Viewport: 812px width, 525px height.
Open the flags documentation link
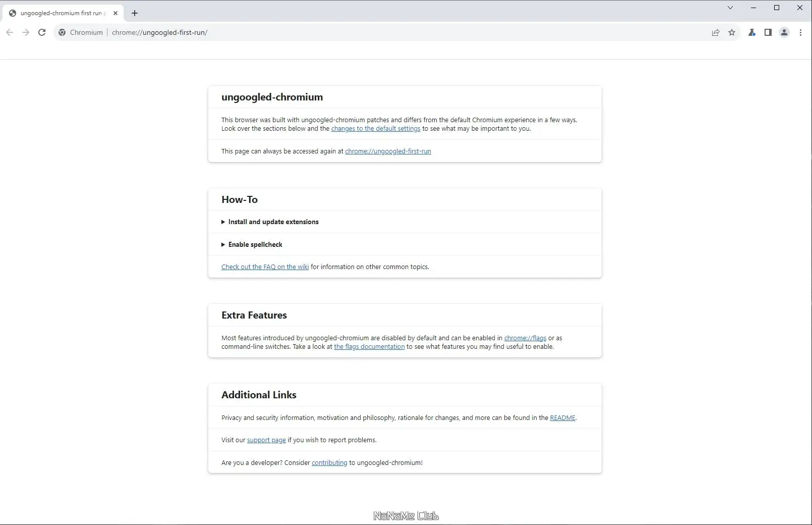click(369, 347)
